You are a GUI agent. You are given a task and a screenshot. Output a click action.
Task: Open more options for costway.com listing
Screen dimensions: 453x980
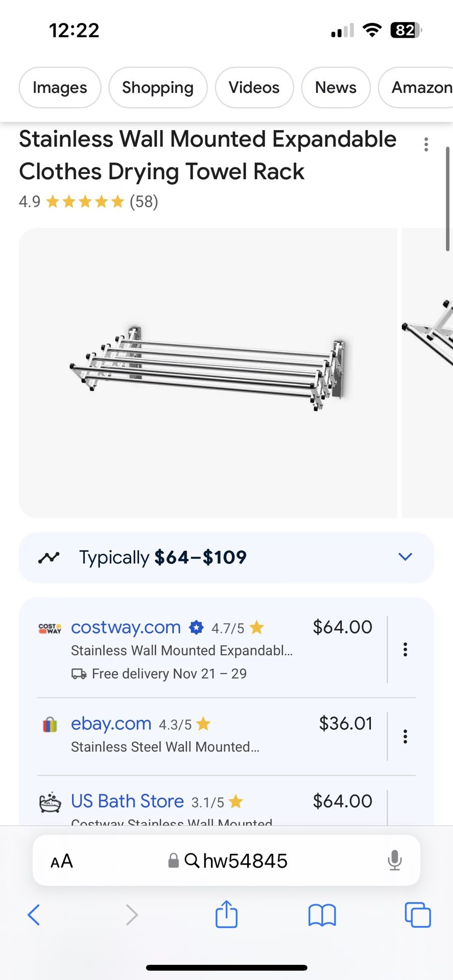coord(405,649)
